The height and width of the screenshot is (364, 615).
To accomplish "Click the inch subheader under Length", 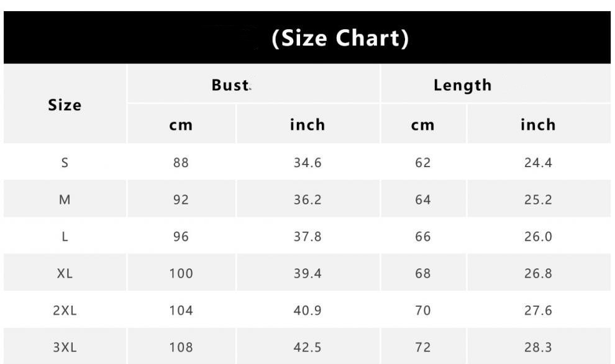I will point(538,125).
